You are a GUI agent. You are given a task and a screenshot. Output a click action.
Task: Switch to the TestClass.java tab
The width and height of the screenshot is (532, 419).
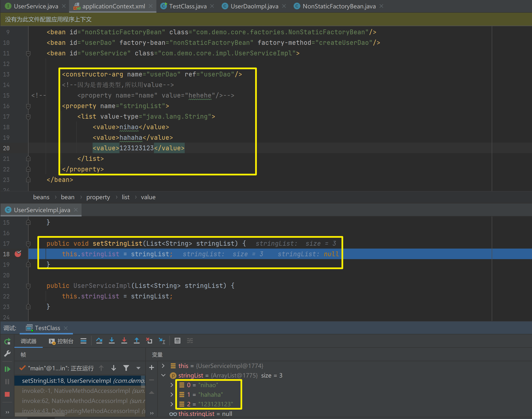188,6
